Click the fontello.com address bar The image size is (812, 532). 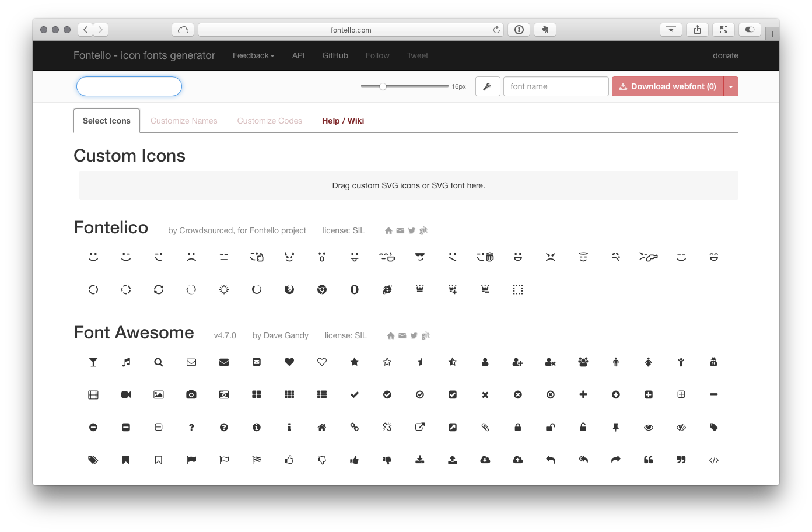point(351,30)
